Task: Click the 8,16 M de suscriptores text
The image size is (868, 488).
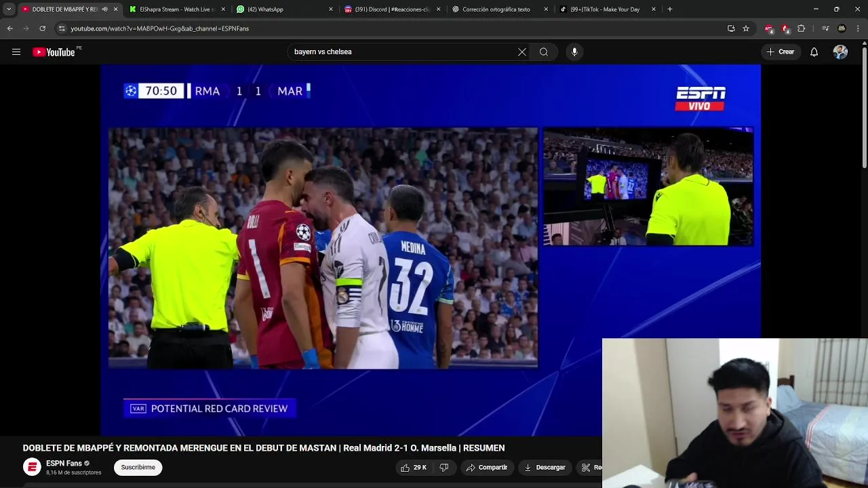Action: click(x=73, y=473)
